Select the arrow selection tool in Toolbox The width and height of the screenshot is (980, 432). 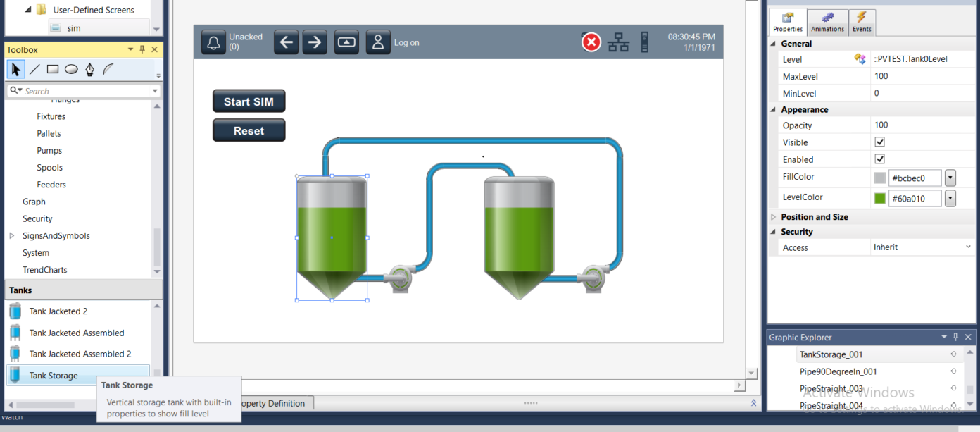tap(15, 68)
